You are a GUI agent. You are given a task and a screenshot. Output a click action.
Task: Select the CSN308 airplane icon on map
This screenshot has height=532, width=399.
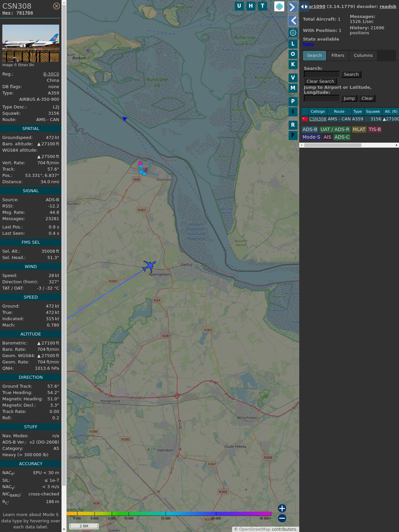(149, 266)
